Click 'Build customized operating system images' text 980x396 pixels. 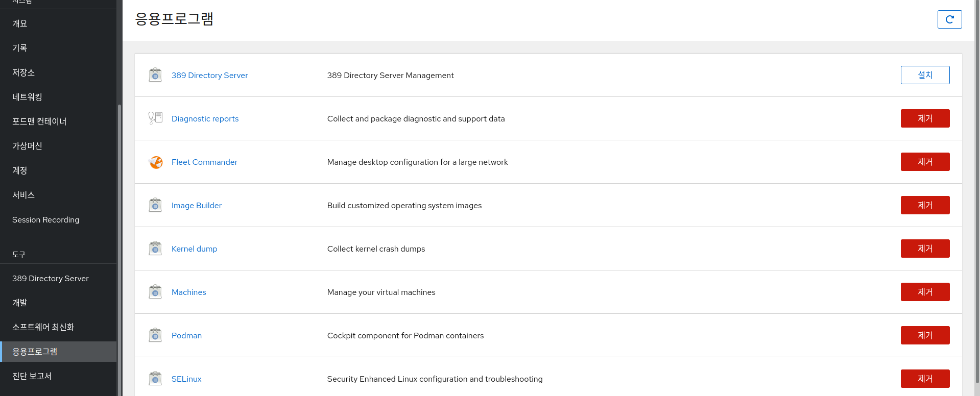(404, 205)
